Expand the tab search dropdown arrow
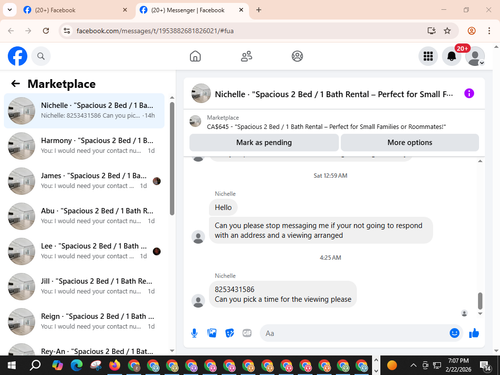This screenshot has height=375, width=500. point(10,10)
